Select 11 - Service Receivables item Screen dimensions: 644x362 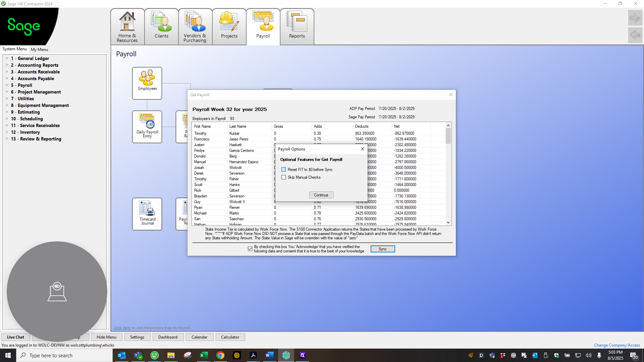tap(35, 125)
